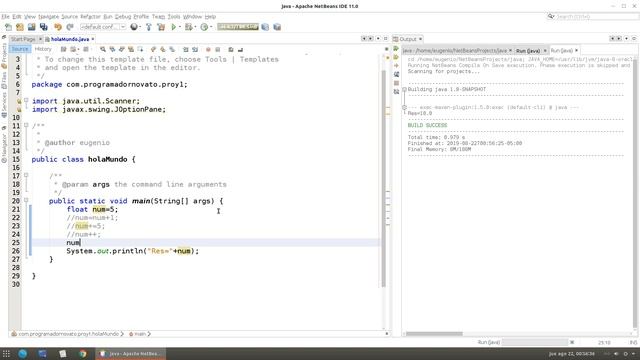Click the Profile Project clock icon

click(x=204, y=27)
